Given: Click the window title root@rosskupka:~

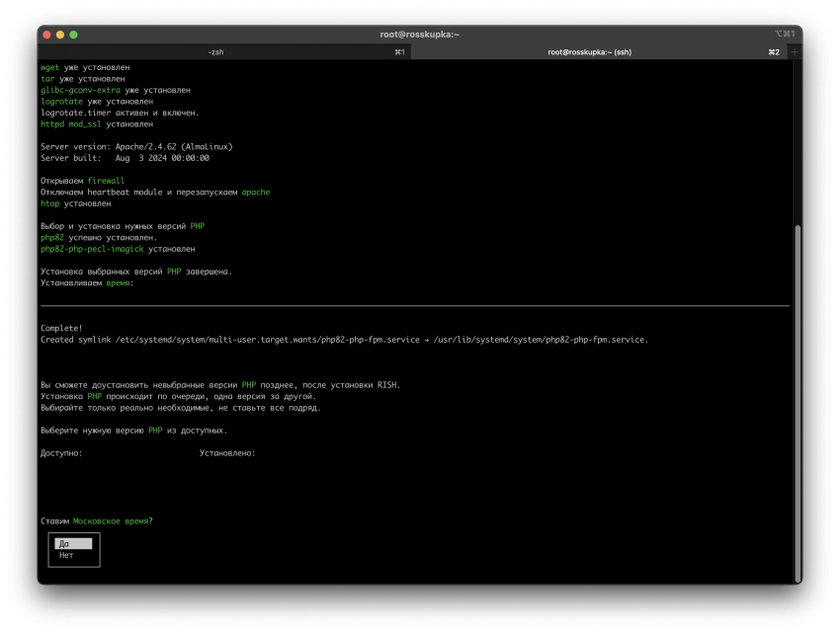Looking at the screenshot, I should [419, 35].
